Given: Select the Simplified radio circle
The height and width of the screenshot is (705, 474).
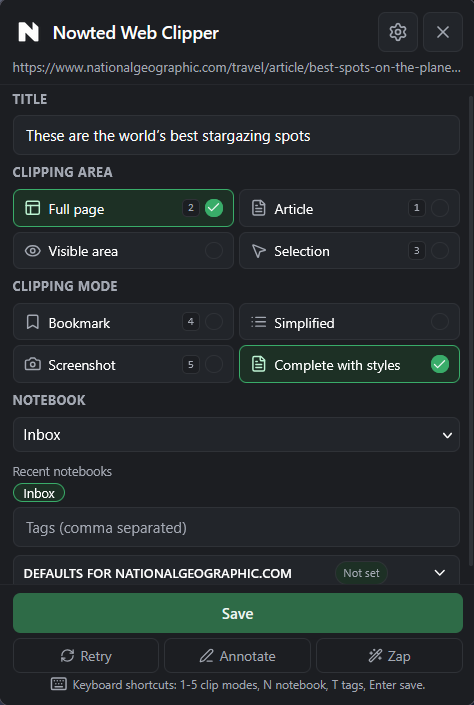Looking at the screenshot, I should (440, 322).
